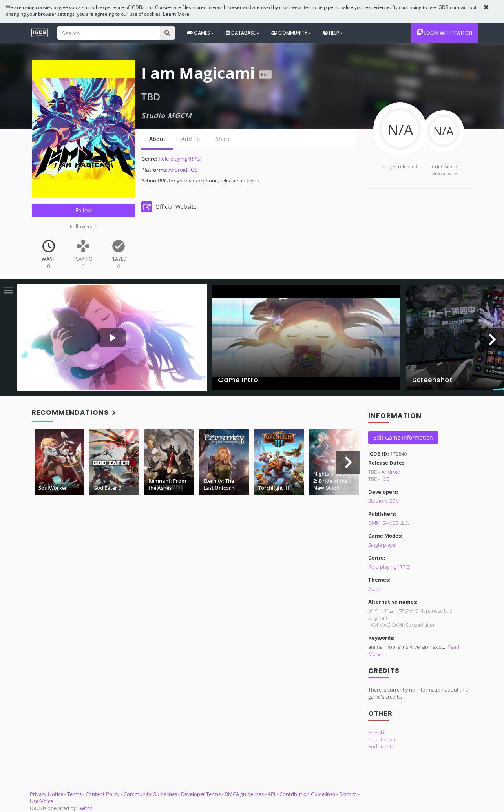Click Edit Game Information button
The height and width of the screenshot is (812, 504).
(x=403, y=438)
